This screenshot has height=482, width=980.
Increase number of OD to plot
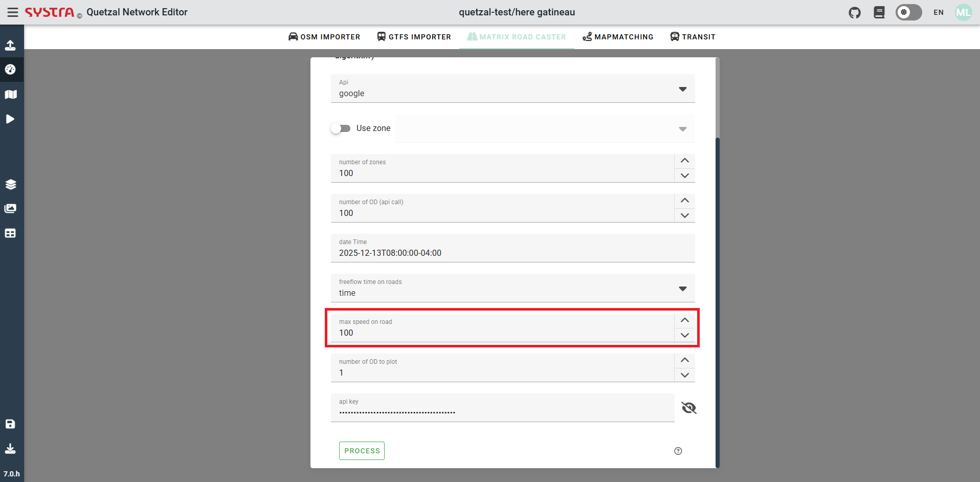point(685,360)
